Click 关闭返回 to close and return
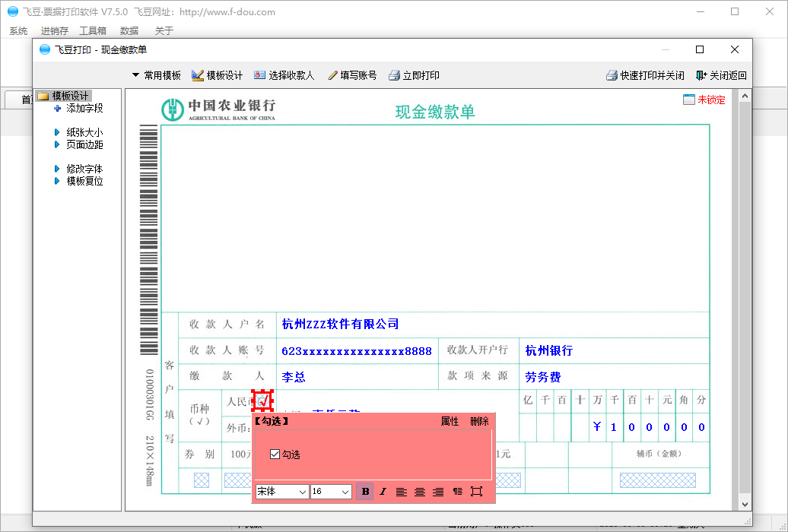This screenshot has width=788, height=532. point(721,75)
